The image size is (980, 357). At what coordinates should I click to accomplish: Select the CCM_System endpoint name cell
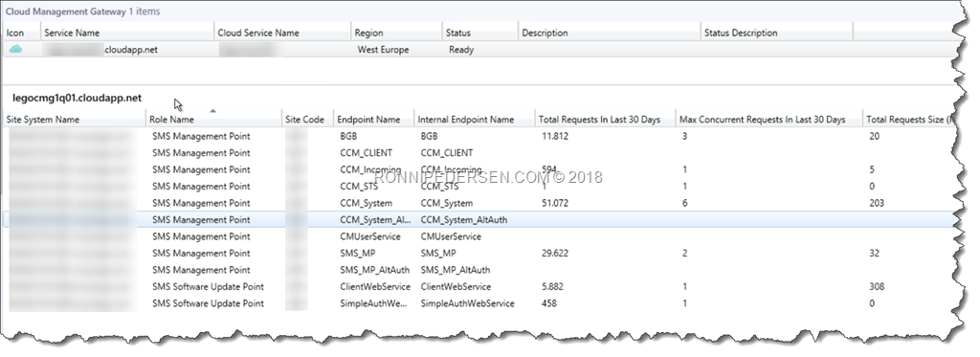366,203
